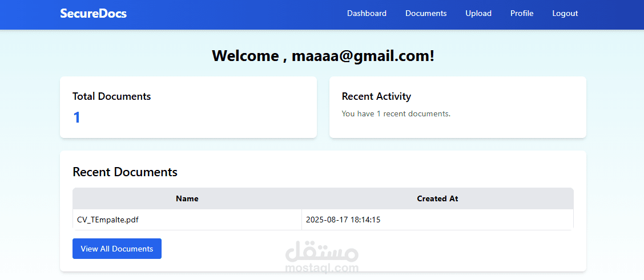
Task: Click the Welcome maaaa@gmail.com heading
Action: 323,56
